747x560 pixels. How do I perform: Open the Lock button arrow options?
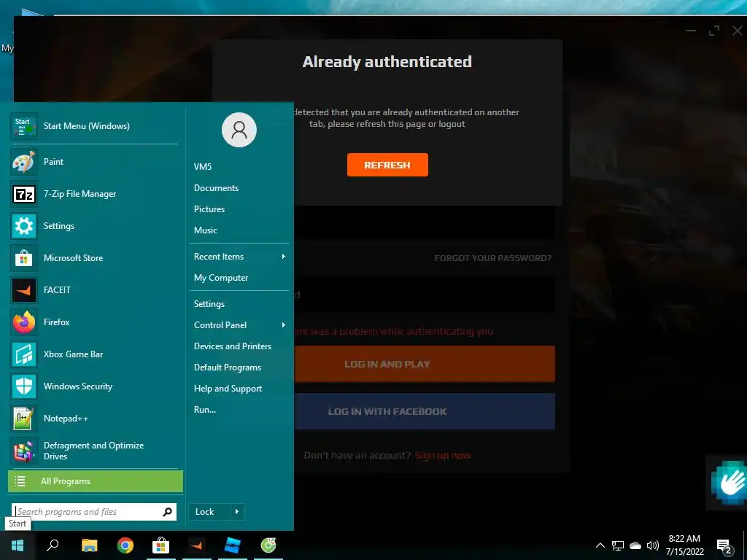coord(237,512)
